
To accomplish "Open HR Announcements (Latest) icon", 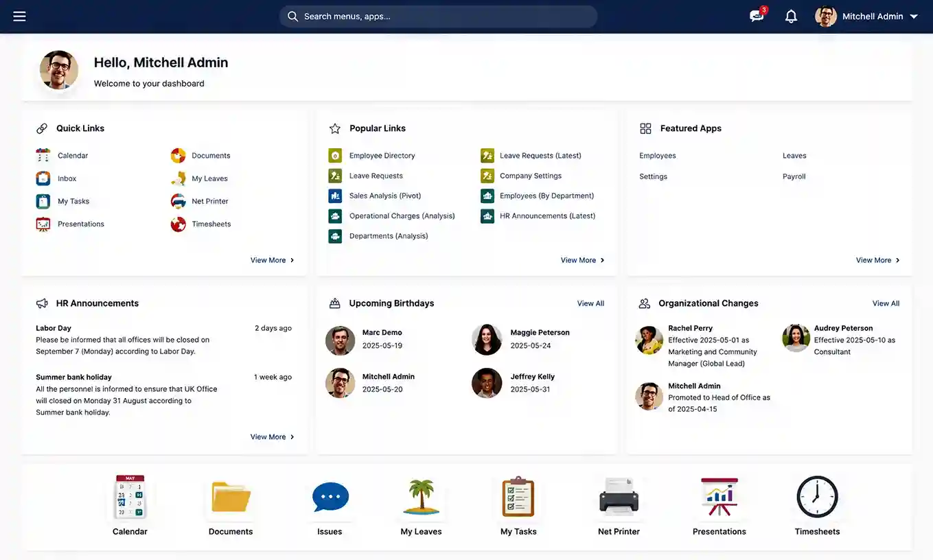I will 487,215.
